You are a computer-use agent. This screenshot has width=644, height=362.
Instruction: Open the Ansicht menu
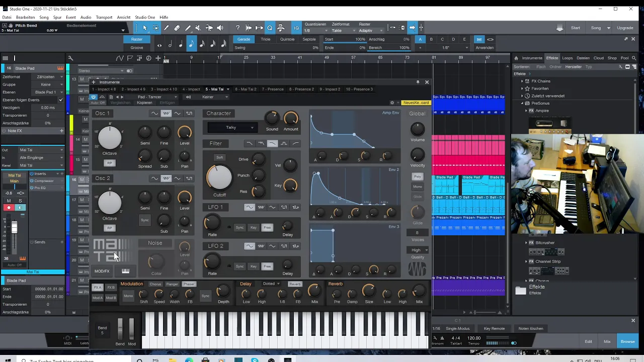tap(124, 18)
